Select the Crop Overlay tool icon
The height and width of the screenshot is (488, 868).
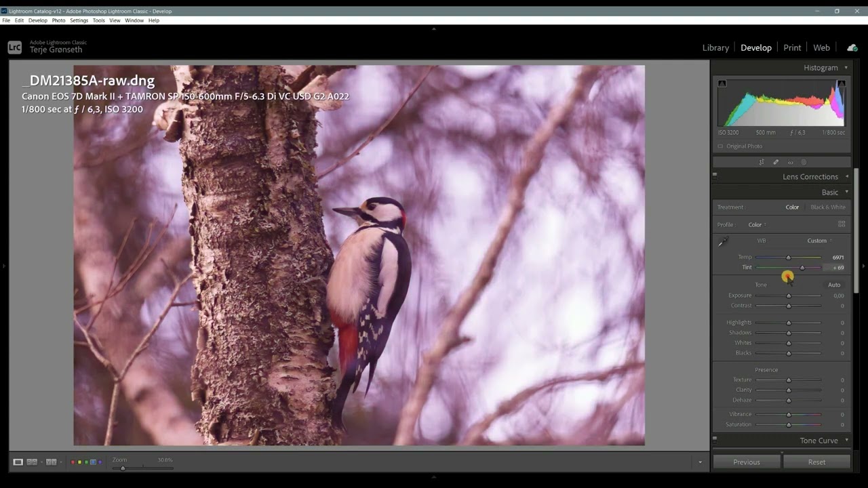pyautogui.click(x=762, y=162)
